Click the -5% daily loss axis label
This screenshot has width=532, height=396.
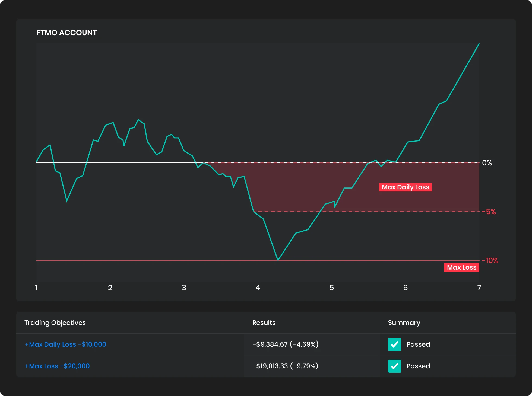[x=489, y=212]
